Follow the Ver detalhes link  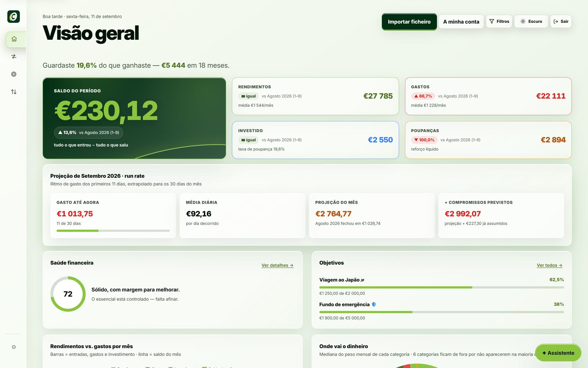click(277, 265)
